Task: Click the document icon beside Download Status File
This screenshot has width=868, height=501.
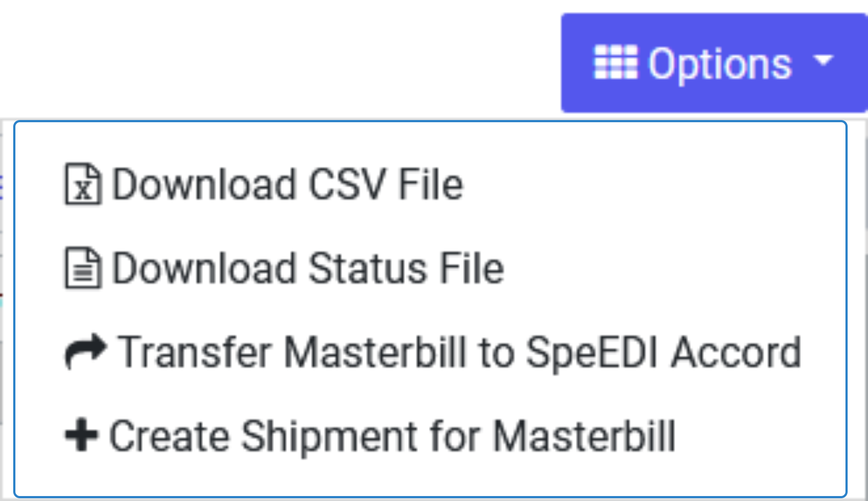Action: pos(83,268)
